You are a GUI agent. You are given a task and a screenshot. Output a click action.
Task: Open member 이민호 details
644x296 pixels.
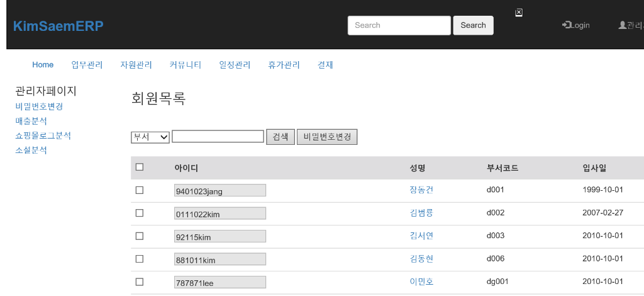point(421,282)
